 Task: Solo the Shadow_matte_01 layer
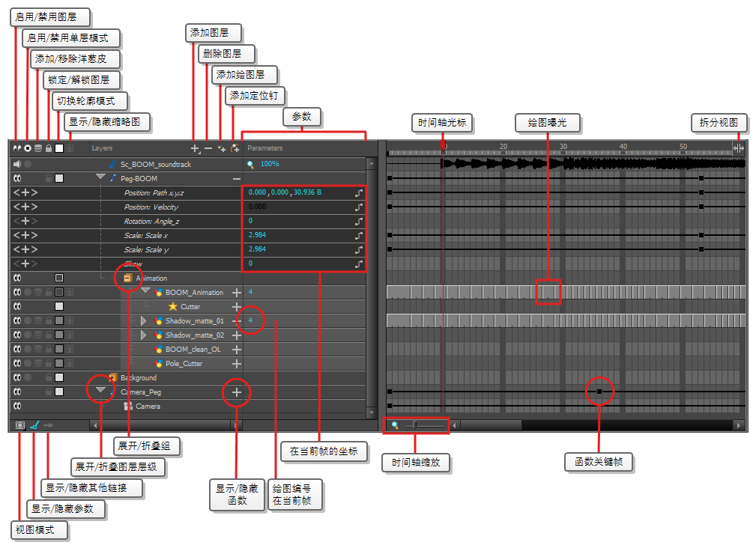(28, 320)
